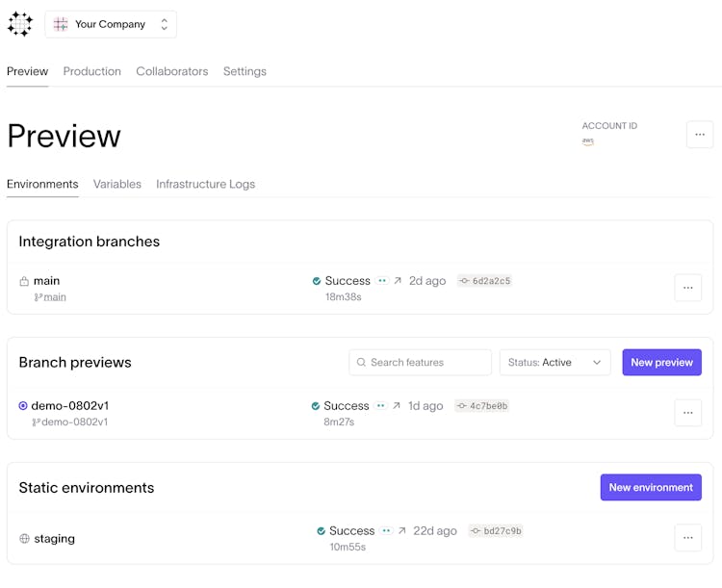Open the main branch row options menu
This screenshot has height=588, width=722.
[687, 288]
